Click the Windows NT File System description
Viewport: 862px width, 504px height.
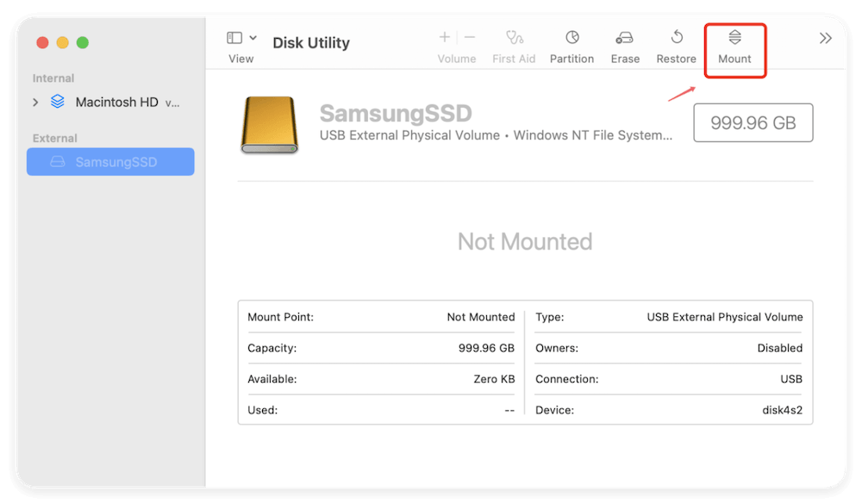(x=593, y=135)
